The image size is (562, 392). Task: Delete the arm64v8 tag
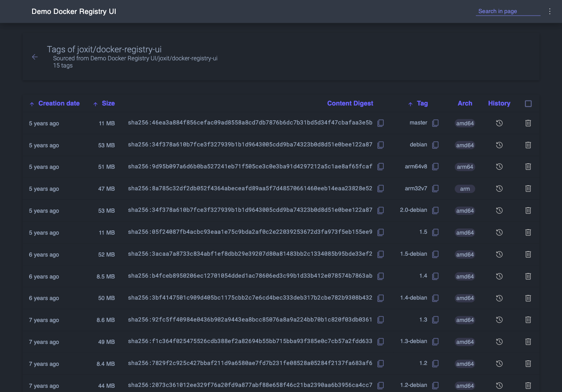pyautogui.click(x=528, y=167)
